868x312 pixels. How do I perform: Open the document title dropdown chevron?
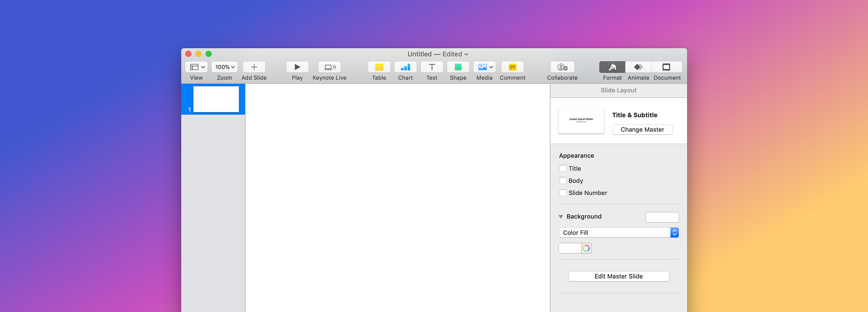tap(467, 54)
